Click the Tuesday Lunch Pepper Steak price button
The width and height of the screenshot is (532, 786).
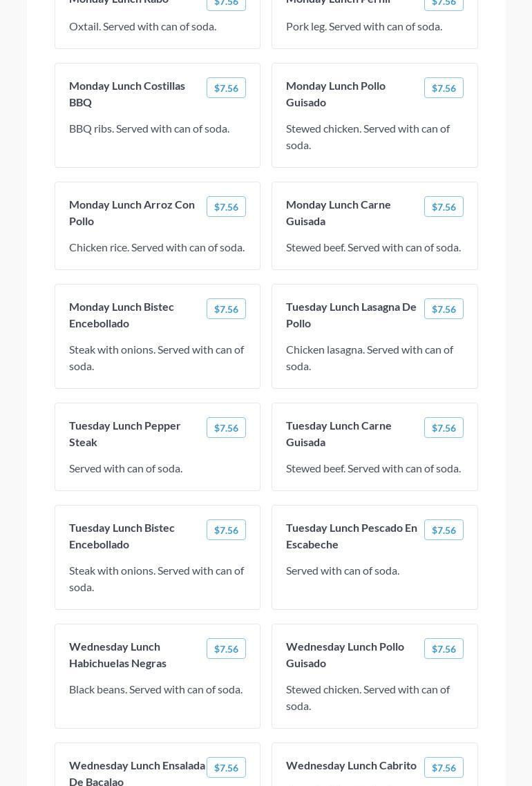click(226, 428)
